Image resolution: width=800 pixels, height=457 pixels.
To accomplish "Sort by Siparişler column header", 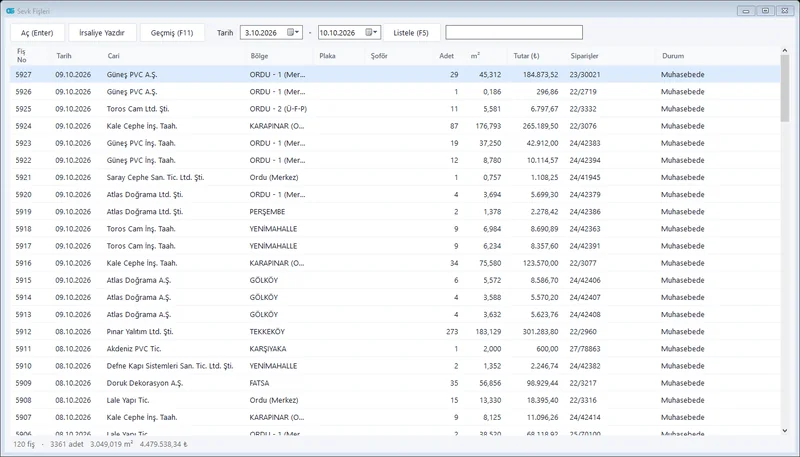I will 584,56.
